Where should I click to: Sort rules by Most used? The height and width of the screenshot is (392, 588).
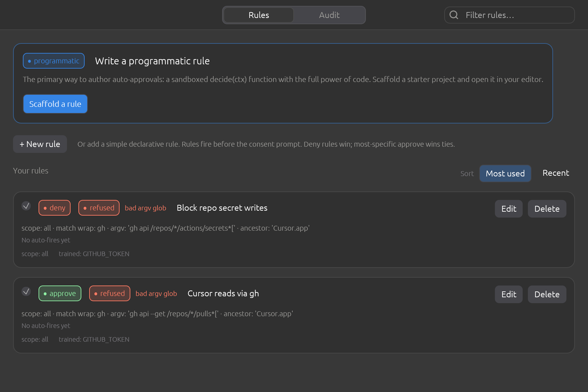coord(505,173)
